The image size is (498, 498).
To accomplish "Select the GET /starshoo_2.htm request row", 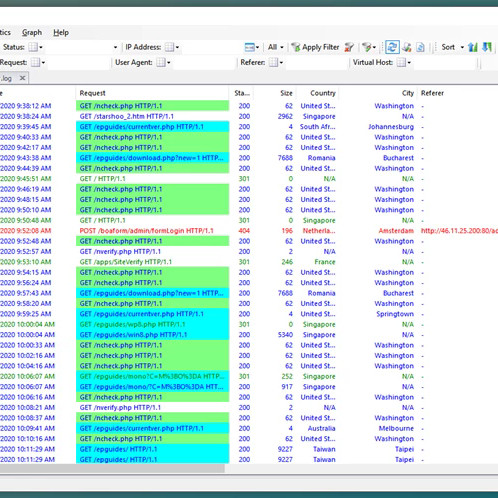I will coord(126,116).
